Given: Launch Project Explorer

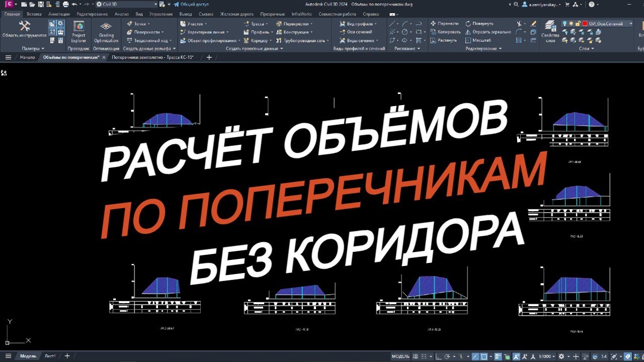Looking at the screenshot, I should 78,32.
